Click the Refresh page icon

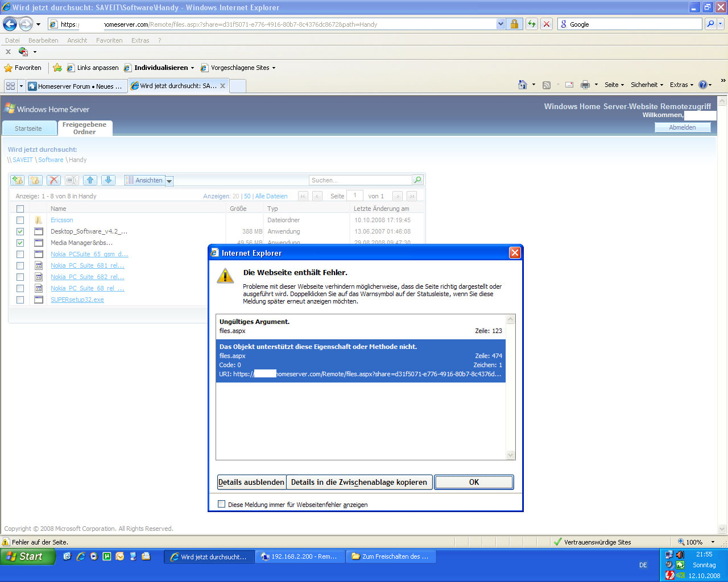pos(531,24)
